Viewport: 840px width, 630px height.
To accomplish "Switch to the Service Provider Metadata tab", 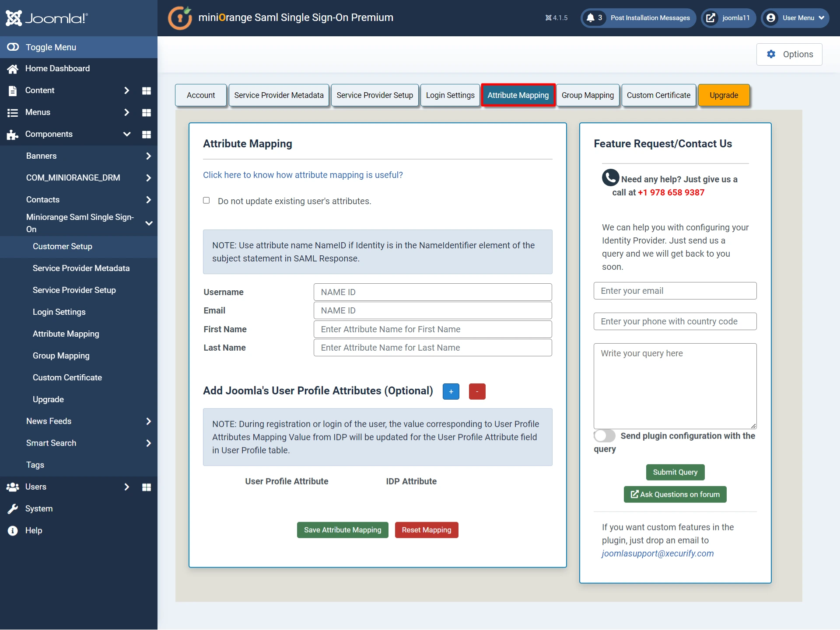I will tap(279, 95).
